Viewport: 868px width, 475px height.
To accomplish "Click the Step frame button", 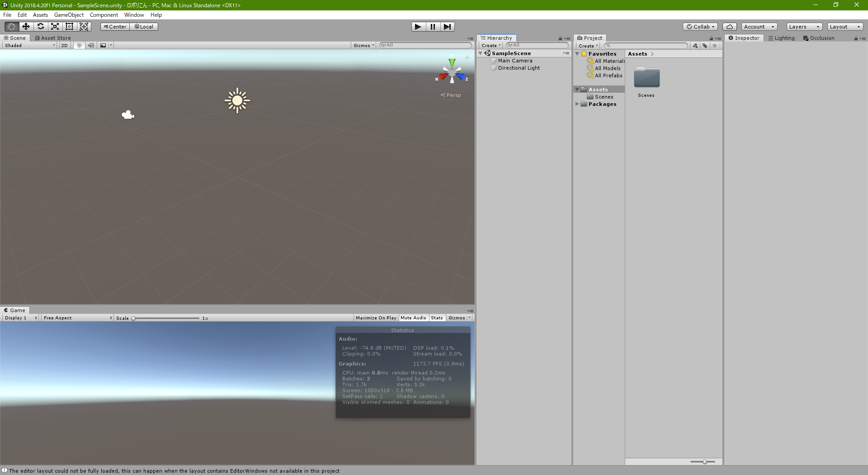I will (447, 27).
